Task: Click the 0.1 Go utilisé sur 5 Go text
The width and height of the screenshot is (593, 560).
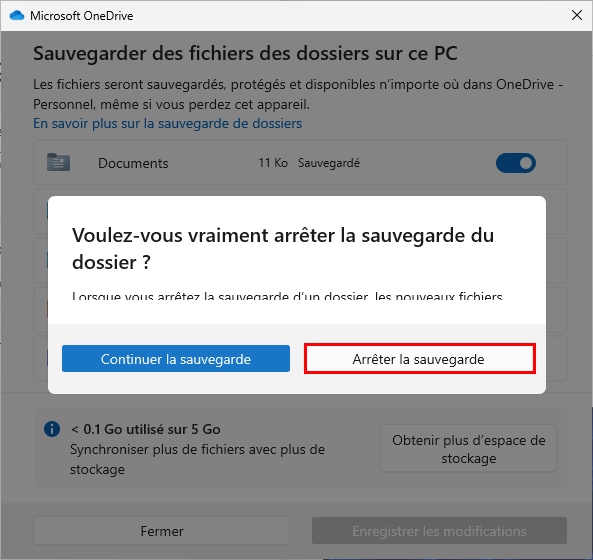Action: [146, 430]
